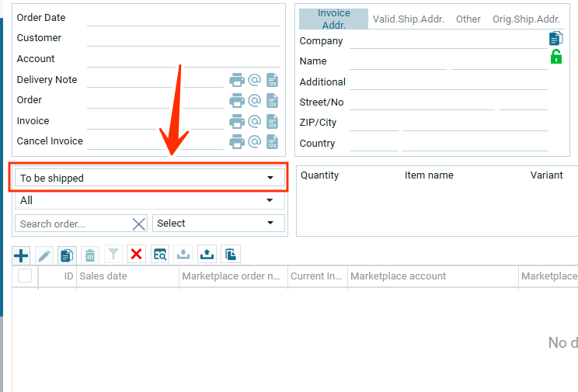The width and height of the screenshot is (578, 392).
Task: Open the Orig.Ship.Addr. tab
Action: 526,19
